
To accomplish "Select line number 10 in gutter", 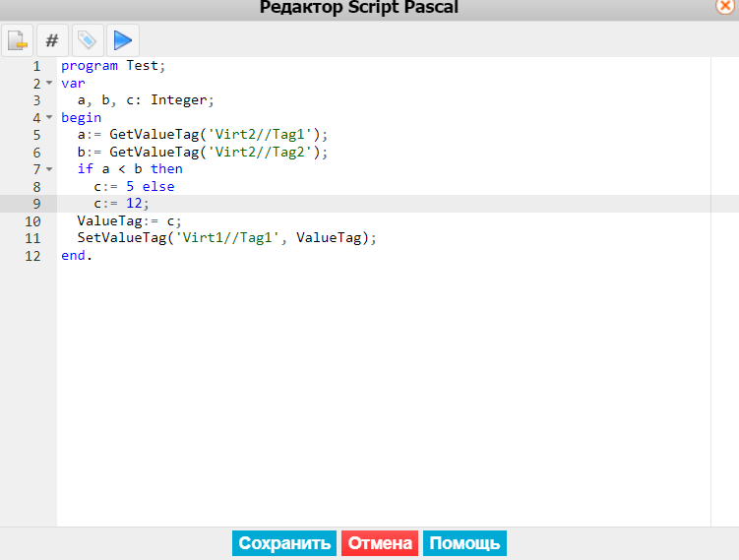I will tap(32, 221).
